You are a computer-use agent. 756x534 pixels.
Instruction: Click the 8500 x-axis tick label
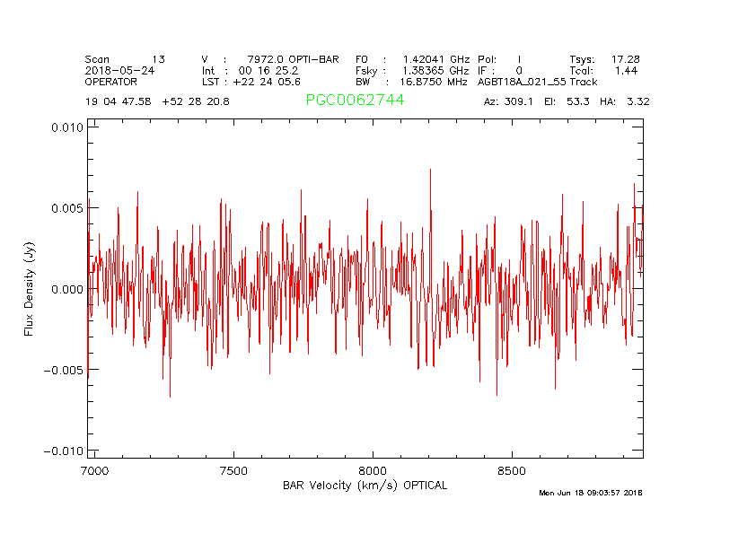pos(511,470)
